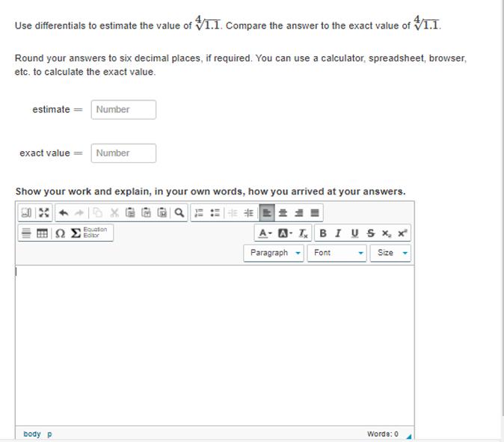Click Paste from Word icon
The width and height of the screenshot is (504, 442).
pos(162,213)
